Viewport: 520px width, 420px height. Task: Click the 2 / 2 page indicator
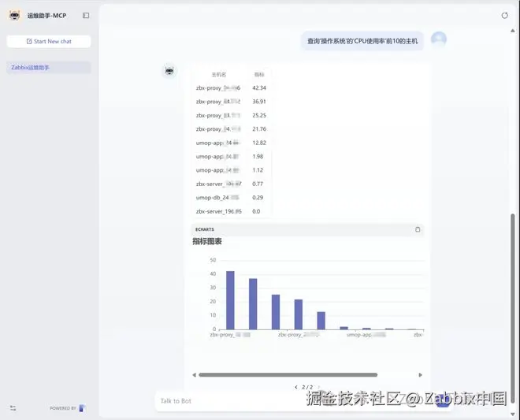point(307,387)
